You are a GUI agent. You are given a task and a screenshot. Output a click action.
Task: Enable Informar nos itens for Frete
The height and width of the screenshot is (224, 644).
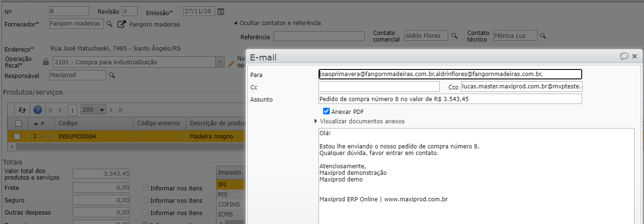pos(145,188)
